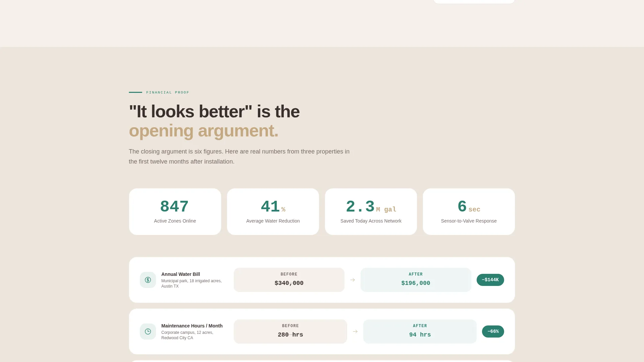Screen dimensions: 644x362
Task: Select the AFTER 94 hrs box
Action: pos(420,331)
